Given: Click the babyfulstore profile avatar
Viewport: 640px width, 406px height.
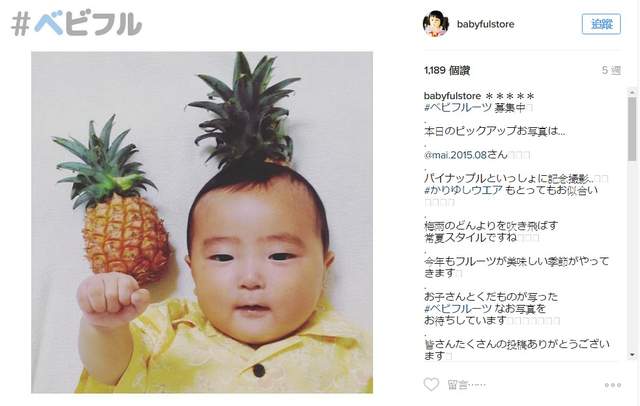Looking at the screenshot, I should click(436, 24).
